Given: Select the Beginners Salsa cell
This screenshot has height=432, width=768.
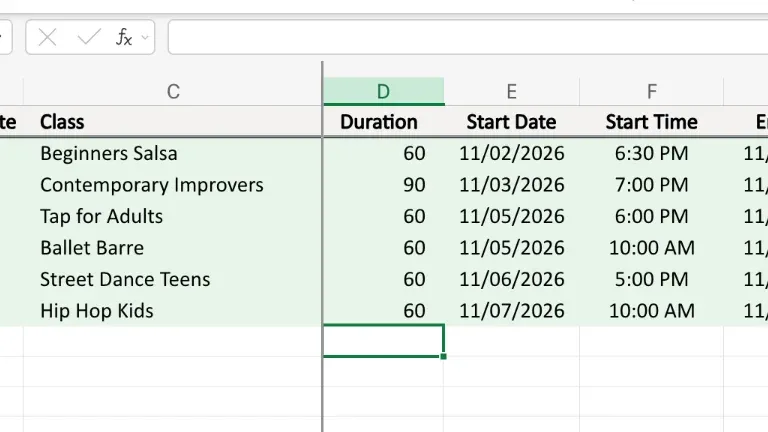Looking at the screenshot, I should [x=173, y=153].
